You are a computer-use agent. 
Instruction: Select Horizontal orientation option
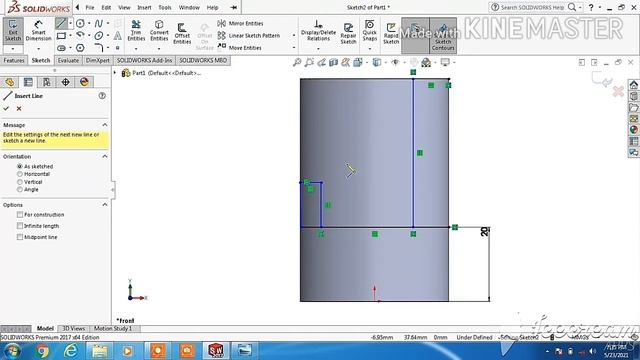click(x=20, y=174)
